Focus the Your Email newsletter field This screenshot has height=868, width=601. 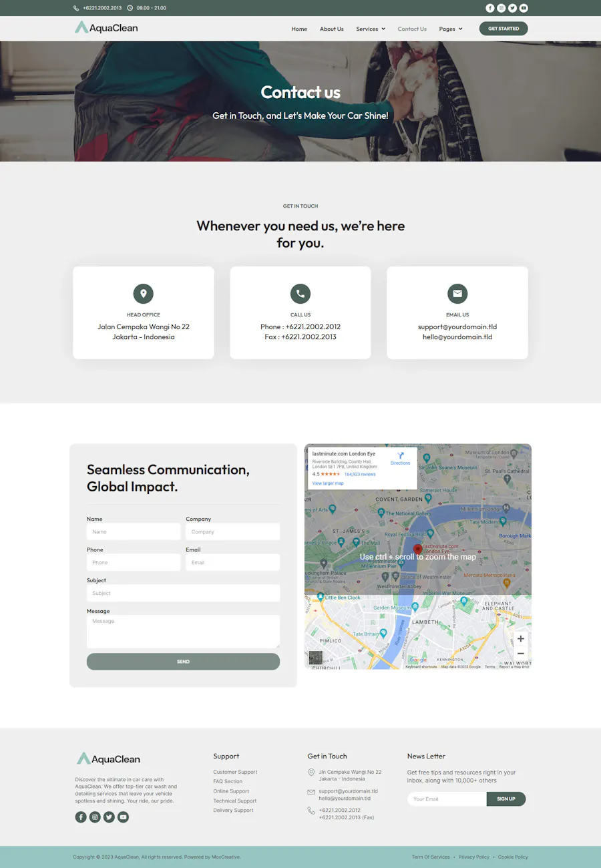[447, 799]
